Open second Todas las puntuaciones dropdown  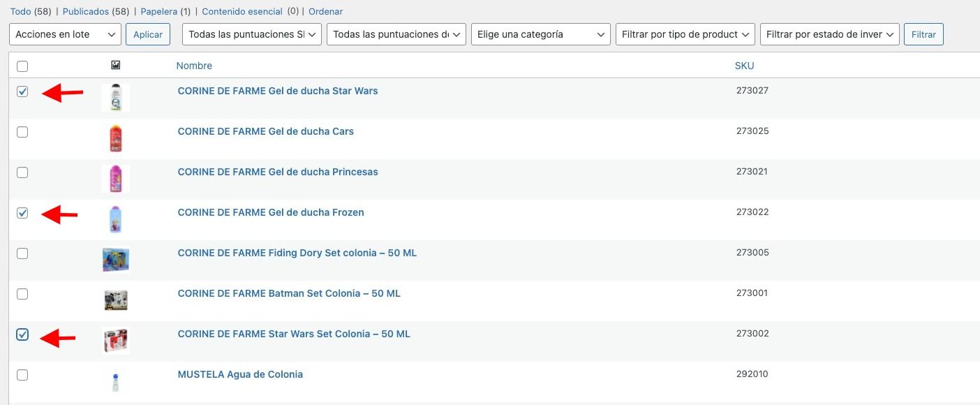[x=396, y=34]
